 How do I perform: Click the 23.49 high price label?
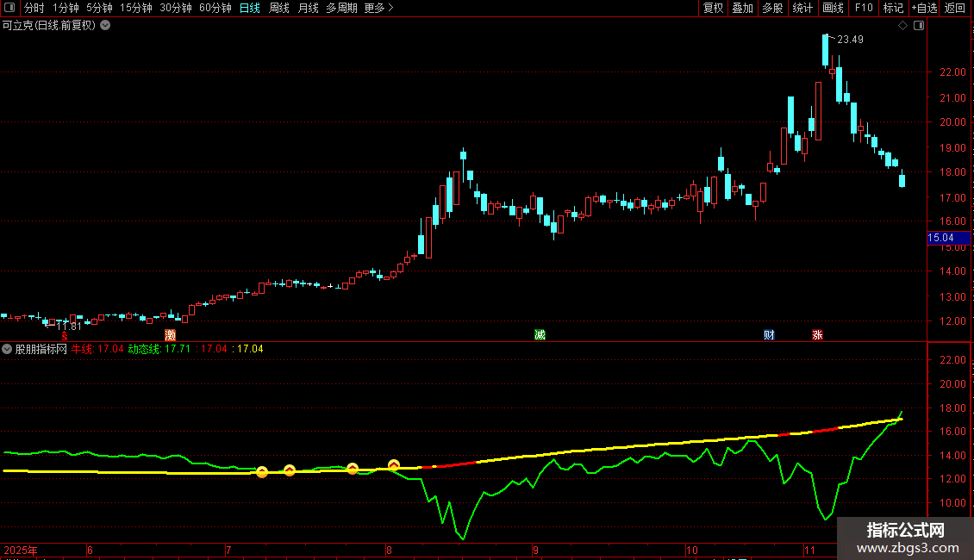pyautogui.click(x=851, y=40)
